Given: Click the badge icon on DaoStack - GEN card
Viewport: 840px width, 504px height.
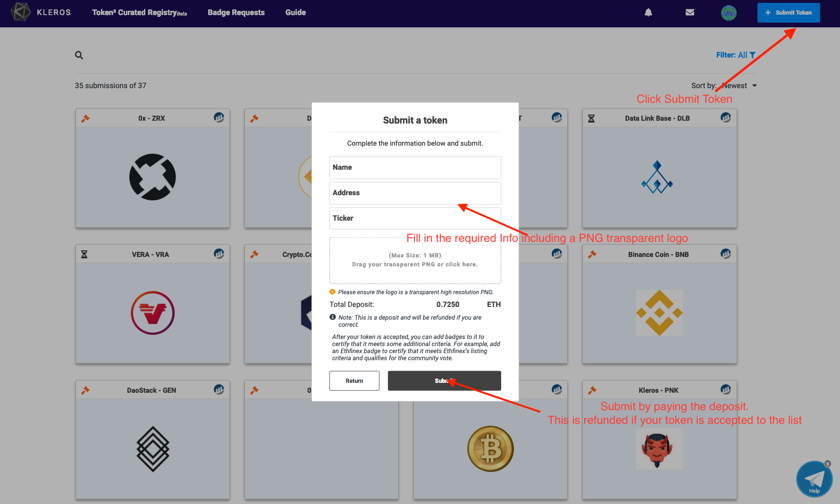Looking at the screenshot, I should pyautogui.click(x=219, y=389).
